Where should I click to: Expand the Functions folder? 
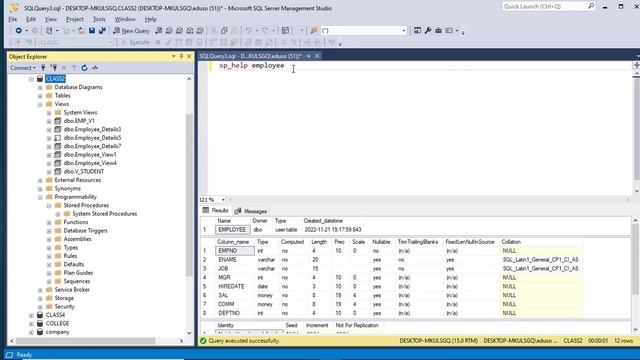pyautogui.click(x=49, y=222)
